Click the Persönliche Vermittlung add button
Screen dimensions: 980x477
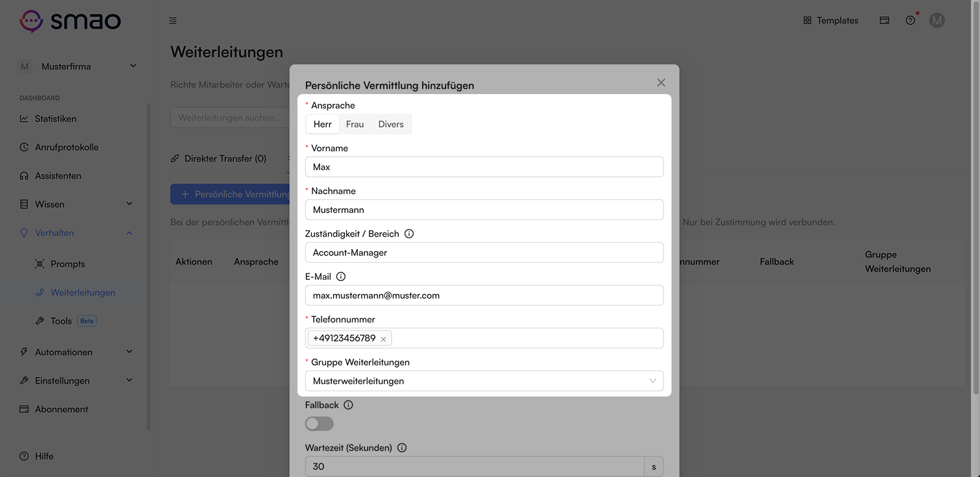coord(230,194)
